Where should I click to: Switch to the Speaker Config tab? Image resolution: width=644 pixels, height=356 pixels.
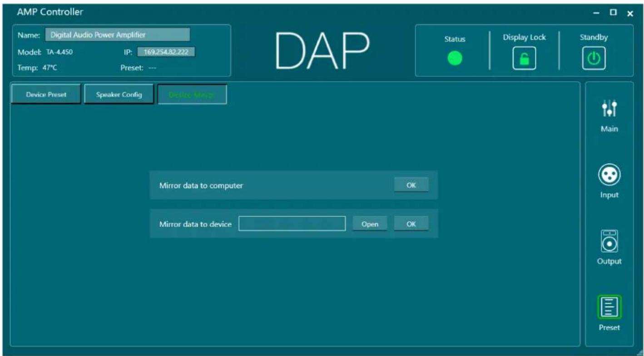click(119, 94)
